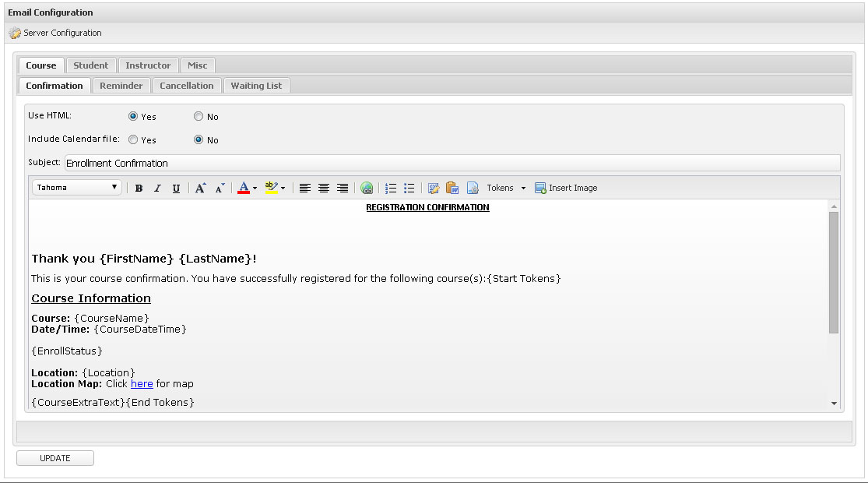Click the edit HTML source icon
Viewport: 868px width, 483px height.
tap(434, 189)
